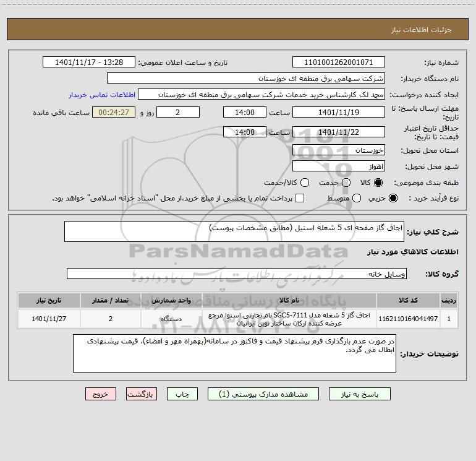Choose the جزیی purchase type radio
476x461 pixels.
393,198
